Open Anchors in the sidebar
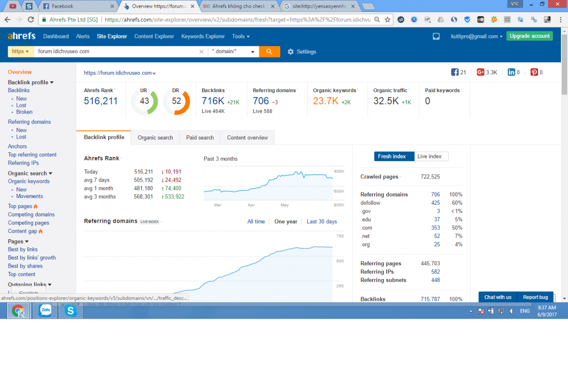The width and height of the screenshot is (568, 392). coord(18,147)
